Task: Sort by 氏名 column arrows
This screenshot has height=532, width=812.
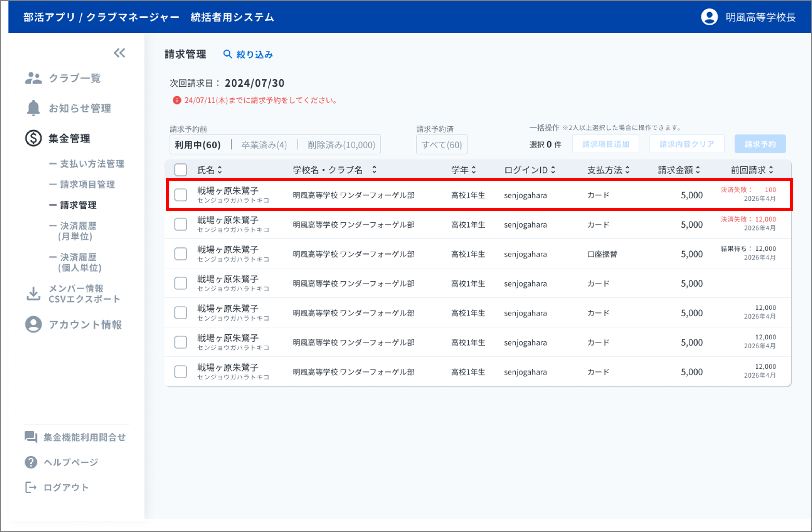Action: point(220,169)
